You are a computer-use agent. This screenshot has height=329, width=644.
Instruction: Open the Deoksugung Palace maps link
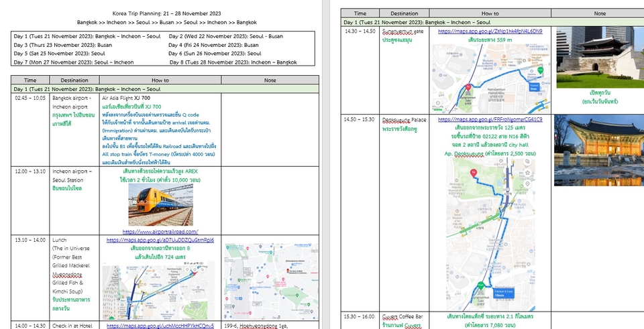(490, 120)
